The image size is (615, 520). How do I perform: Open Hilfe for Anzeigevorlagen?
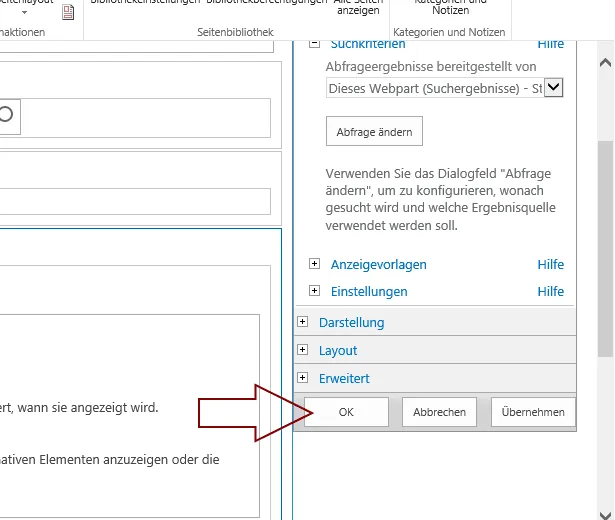click(x=551, y=264)
